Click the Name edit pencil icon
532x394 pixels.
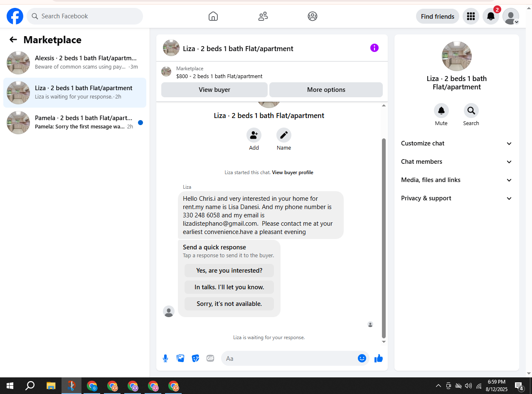284,135
